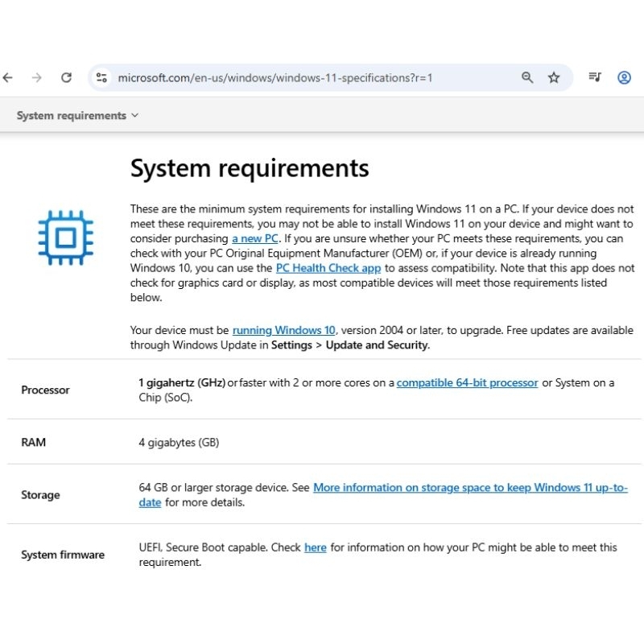Click the blue processor chip icon
Screen dimensions: 644x644
click(x=66, y=237)
